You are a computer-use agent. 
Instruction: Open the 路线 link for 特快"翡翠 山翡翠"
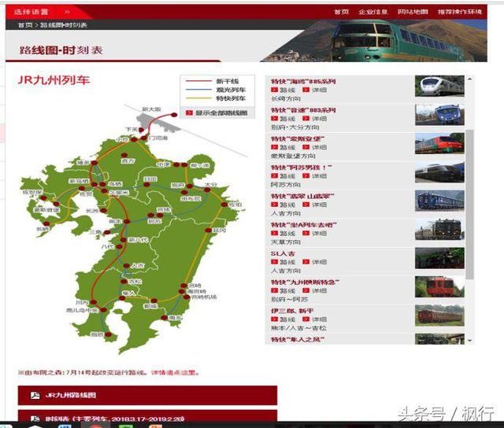pos(283,205)
